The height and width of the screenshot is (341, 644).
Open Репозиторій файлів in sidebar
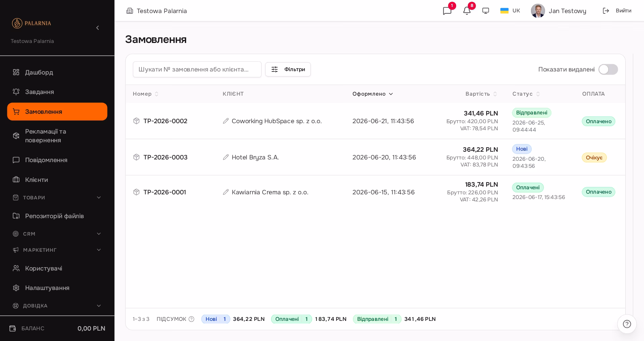[57, 216]
